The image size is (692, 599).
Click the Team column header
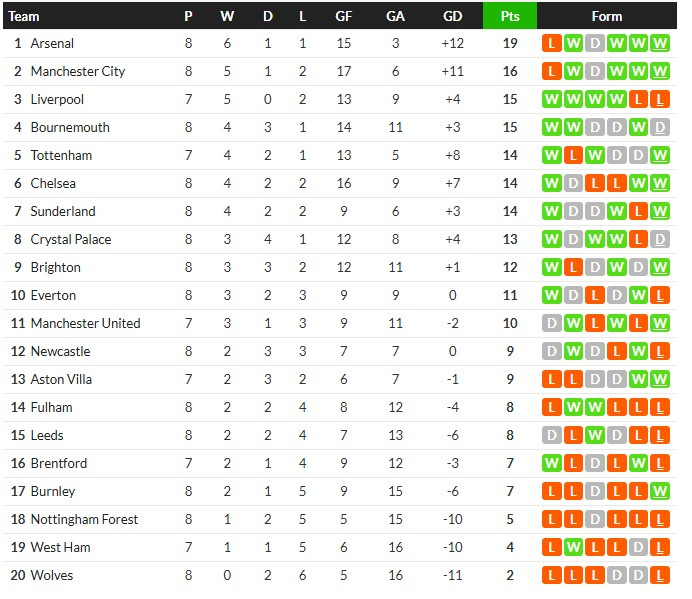(x=24, y=16)
